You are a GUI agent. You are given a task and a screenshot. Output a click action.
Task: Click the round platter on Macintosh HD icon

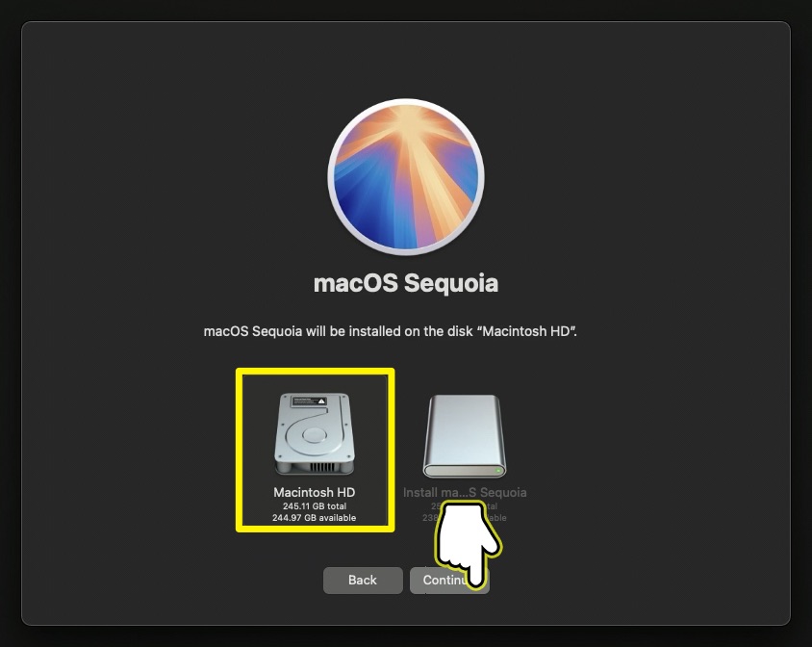(x=314, y=434)
